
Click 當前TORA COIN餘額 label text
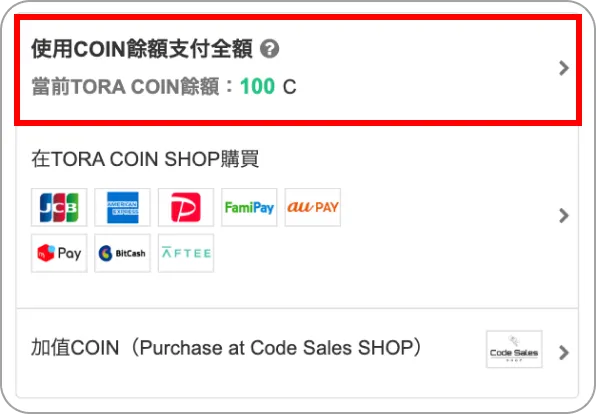(125, 86)
